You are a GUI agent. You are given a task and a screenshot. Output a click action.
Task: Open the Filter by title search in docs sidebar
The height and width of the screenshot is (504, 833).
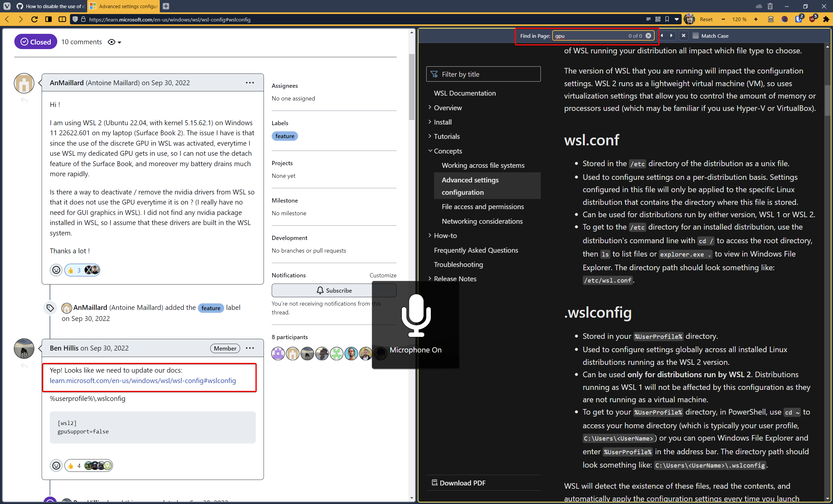(484, 74)
